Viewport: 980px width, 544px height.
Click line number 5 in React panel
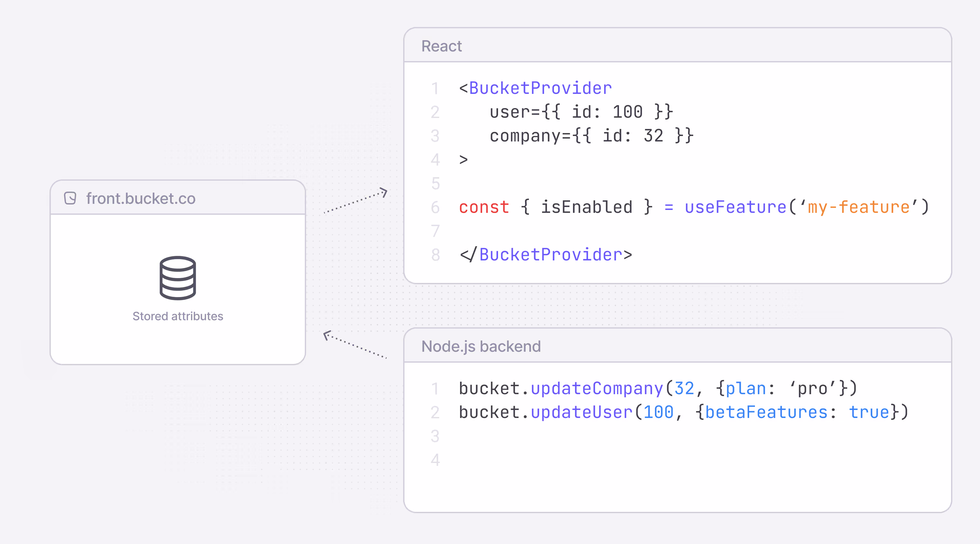click(x=435, y=184)
